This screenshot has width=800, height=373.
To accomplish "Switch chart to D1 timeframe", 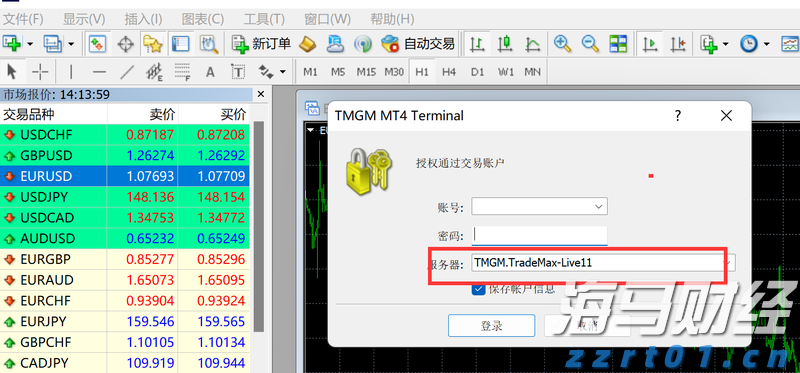I will pos(477,72).
